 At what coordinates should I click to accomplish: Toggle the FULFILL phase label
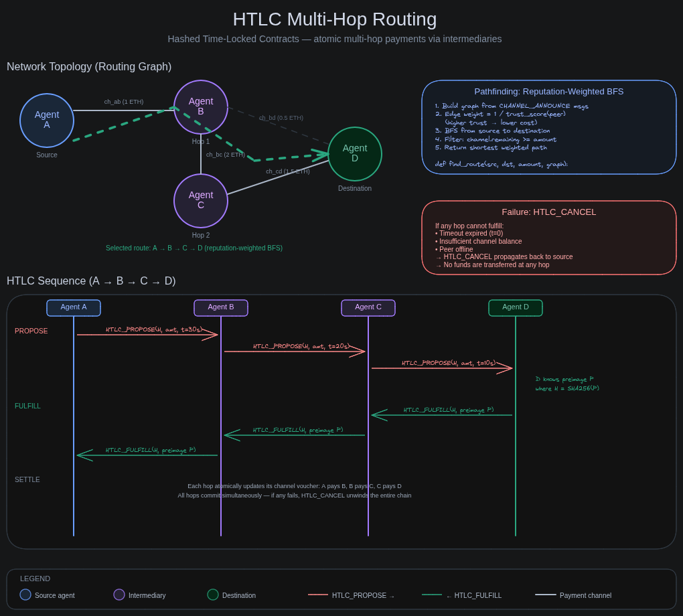pos(27,406)
